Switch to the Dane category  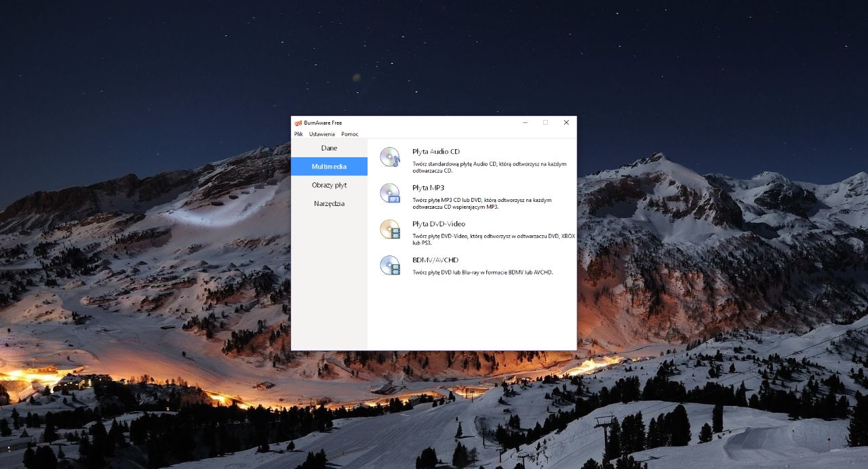(330, 148)
